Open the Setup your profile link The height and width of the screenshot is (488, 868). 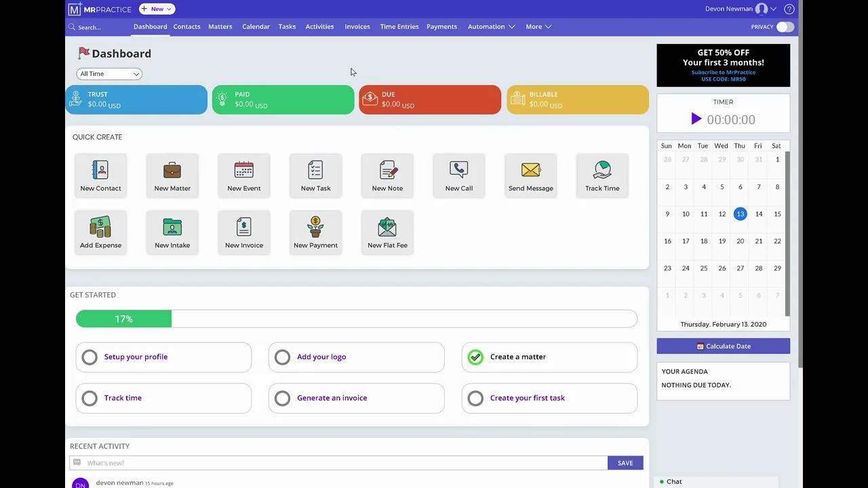pos(136,357)
